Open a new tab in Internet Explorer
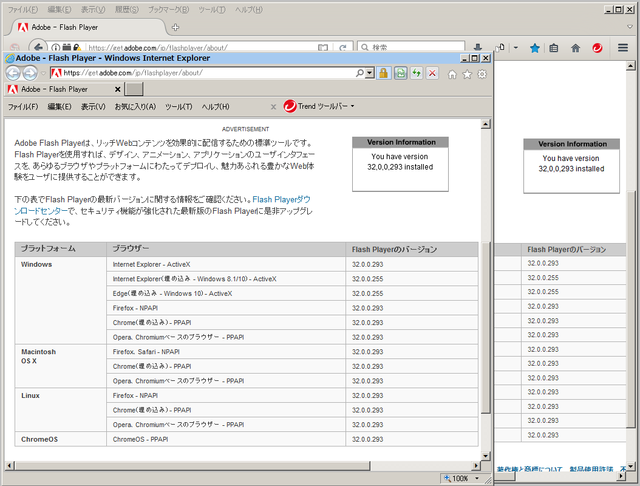 [x=133, y=89]
